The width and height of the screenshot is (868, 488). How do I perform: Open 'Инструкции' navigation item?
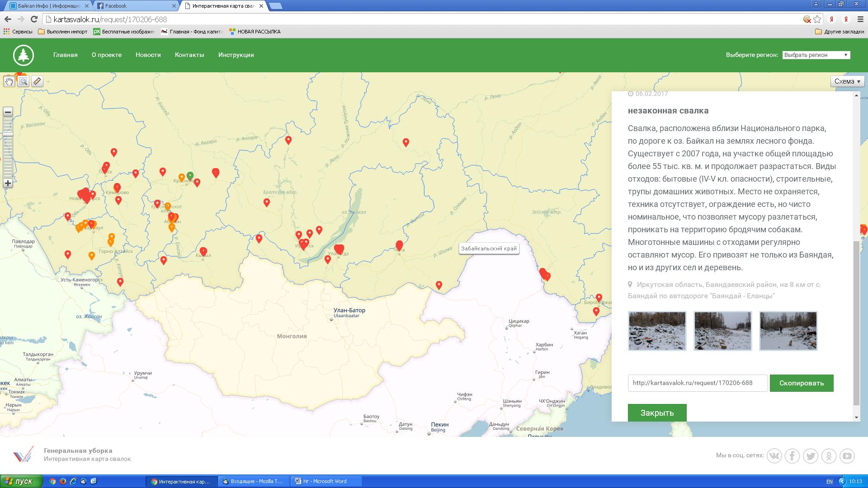[x=236, y=55]
